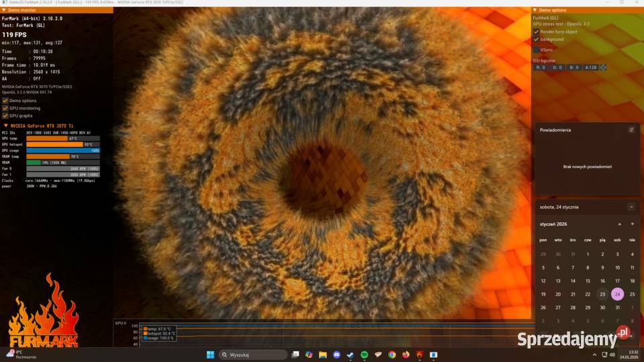
Task: Click the Clocks core:1666MHz line
Action: 48,181
